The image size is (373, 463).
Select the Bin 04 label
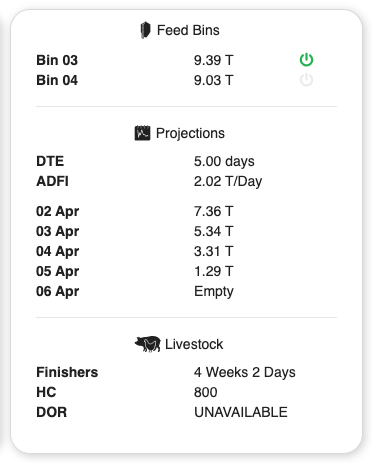pyautogui.click(x=57, y=80)
